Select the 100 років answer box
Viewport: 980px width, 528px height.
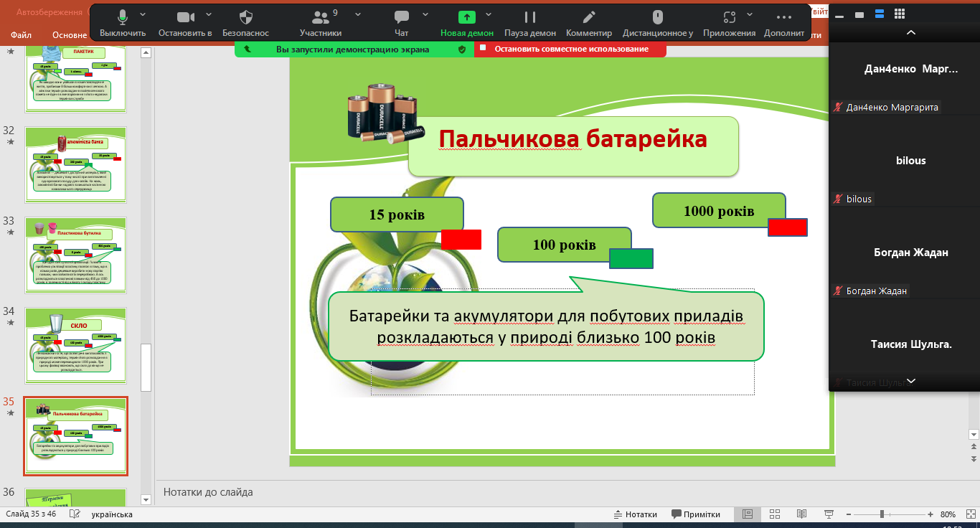click(565, 245)
